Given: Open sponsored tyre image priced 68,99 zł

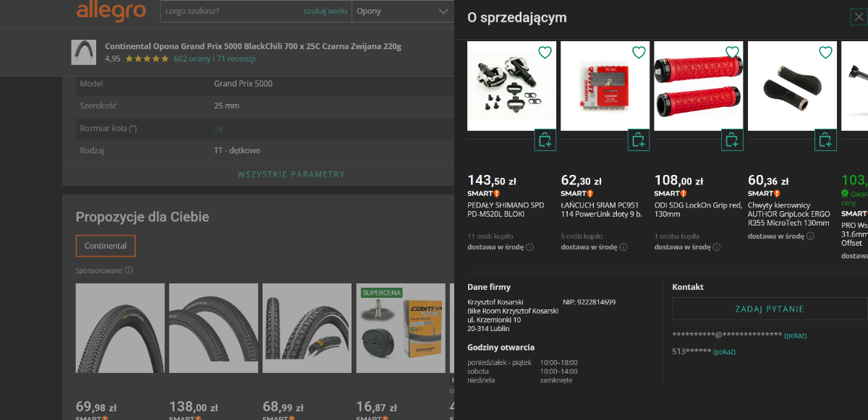Looking at the screenshot, I should (307, 328).
